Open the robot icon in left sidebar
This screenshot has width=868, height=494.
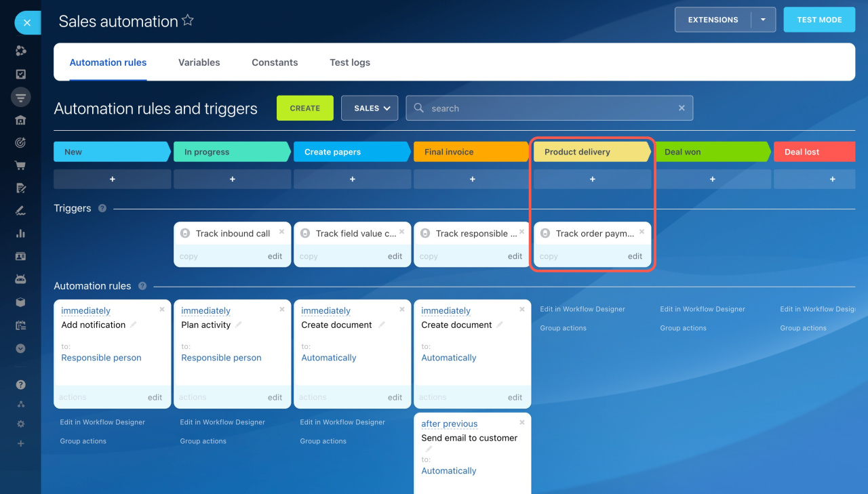pos(20,279)
